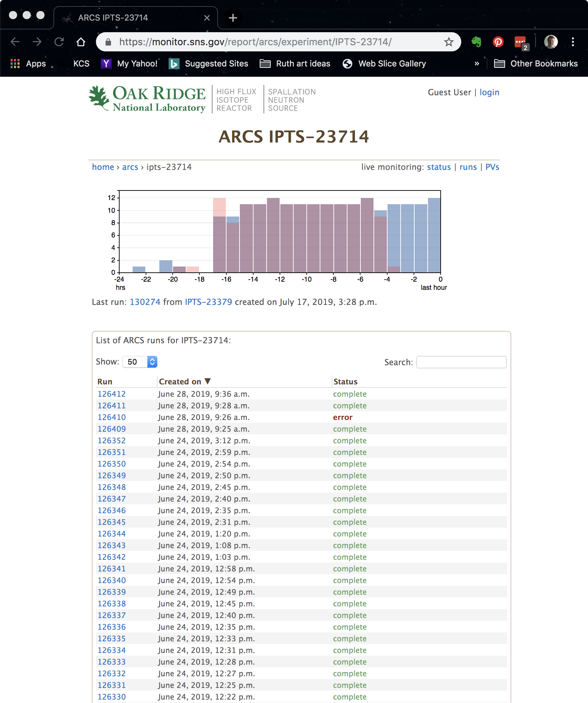Click the Search input field

(x=461, y=362)
